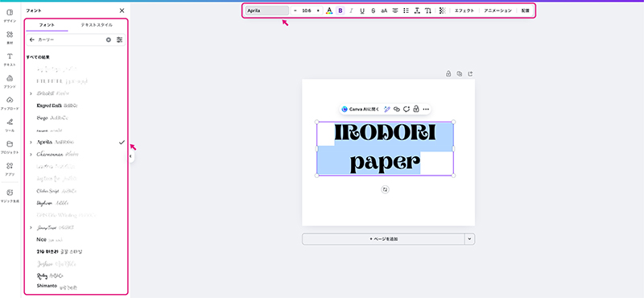Collapse the side panel with the arrow handle
644x298 pixels.
130,156
